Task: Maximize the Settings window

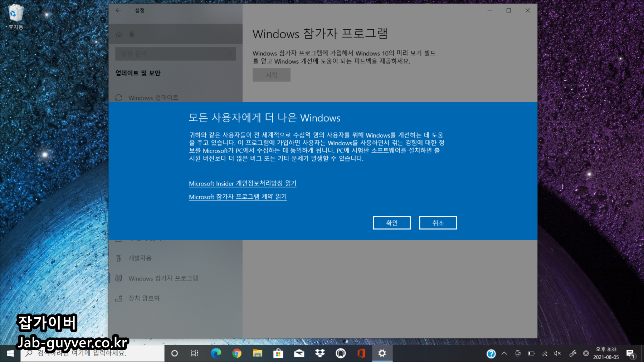Action: pos(508,10)
